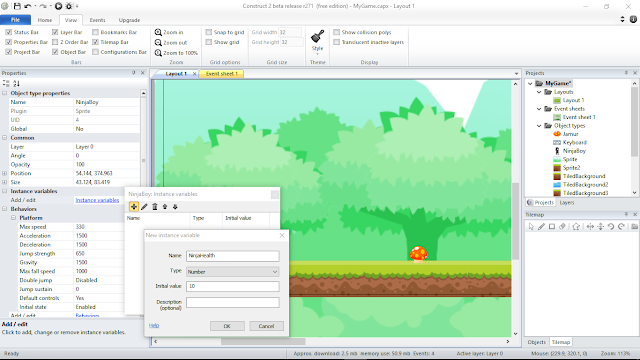Click the Tilemap folder icon
The width and height of the screenshot is (640, 360).
634,227
